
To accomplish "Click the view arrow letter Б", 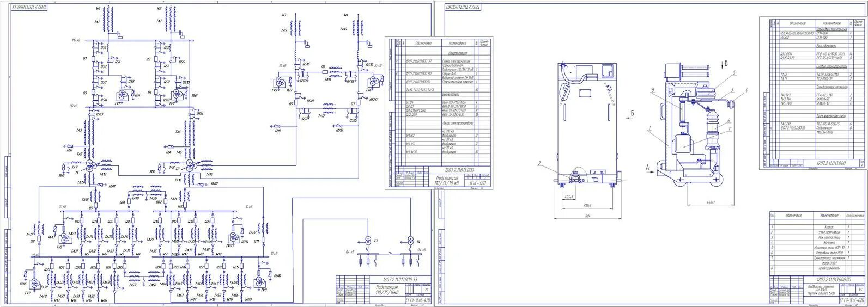I will pyautogui.click(x=633, y=113).
